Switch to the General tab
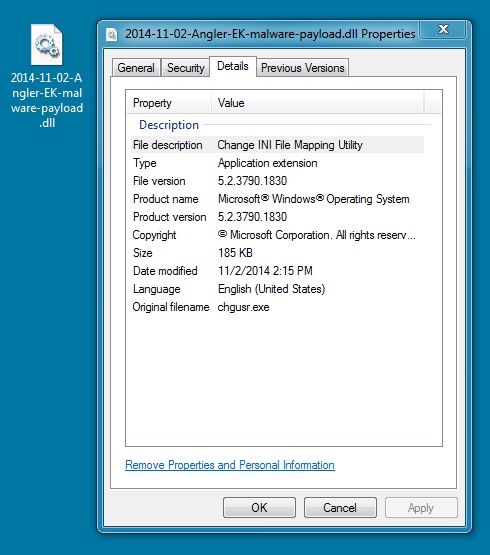490x555 pixels. [x=136, y=68]
